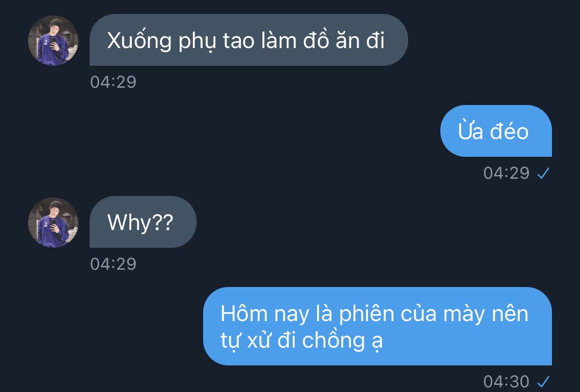Screen dimensions: 580x392
Task: Click the 04:29 timestamp below the first message
Action: coord(113,82)
